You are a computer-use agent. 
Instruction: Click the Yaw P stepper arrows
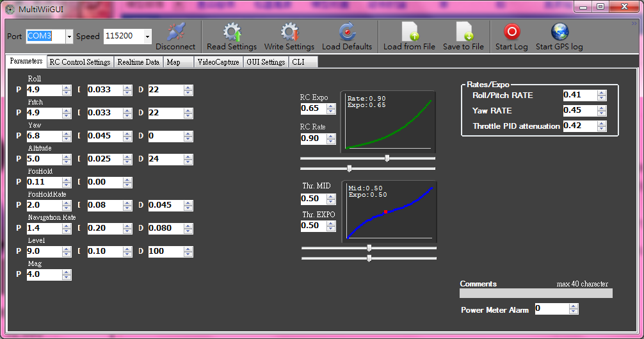tap(67, 136)
